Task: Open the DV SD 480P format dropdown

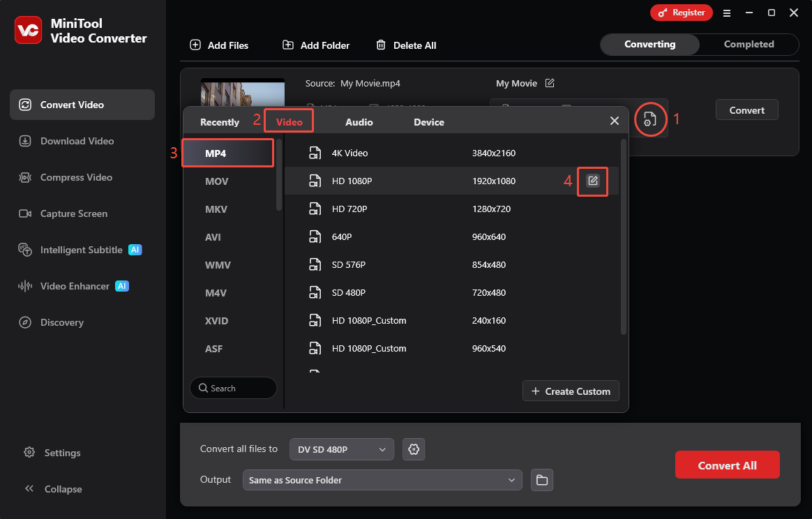Action: tap(342, 449)
